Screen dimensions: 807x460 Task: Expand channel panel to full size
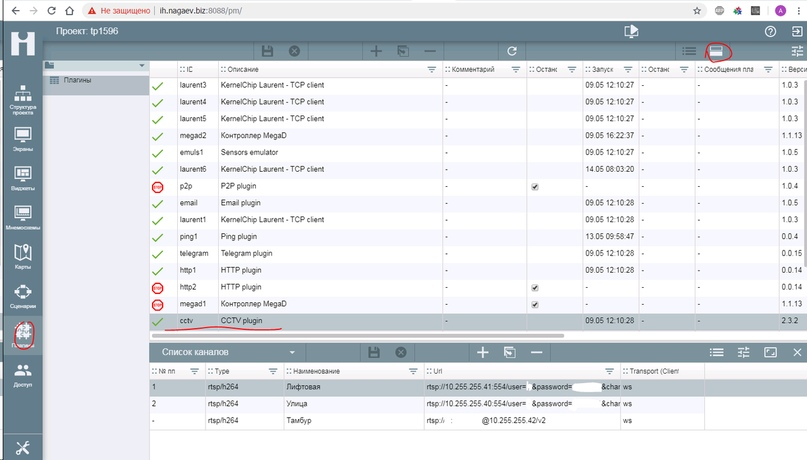click(x=770, y=352)
